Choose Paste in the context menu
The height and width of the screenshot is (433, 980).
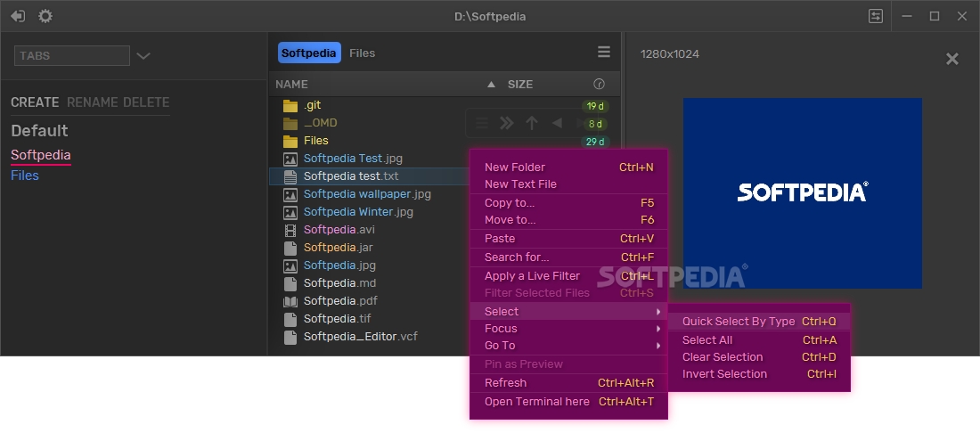[x=568, y=238]
